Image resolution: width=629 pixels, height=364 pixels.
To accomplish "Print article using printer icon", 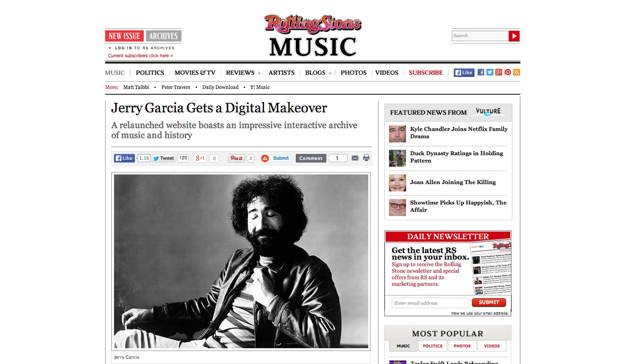I will (x=366, y=158).
